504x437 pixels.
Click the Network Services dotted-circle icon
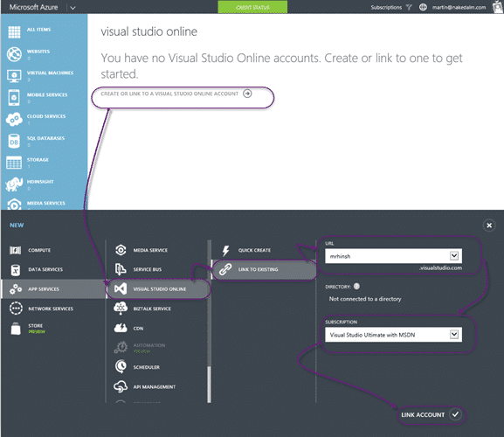(16, 308)
